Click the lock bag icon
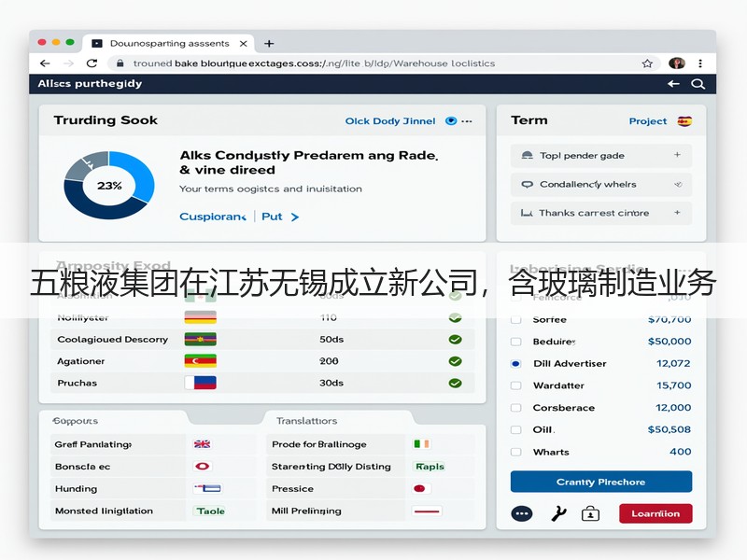 click(590, 514)
